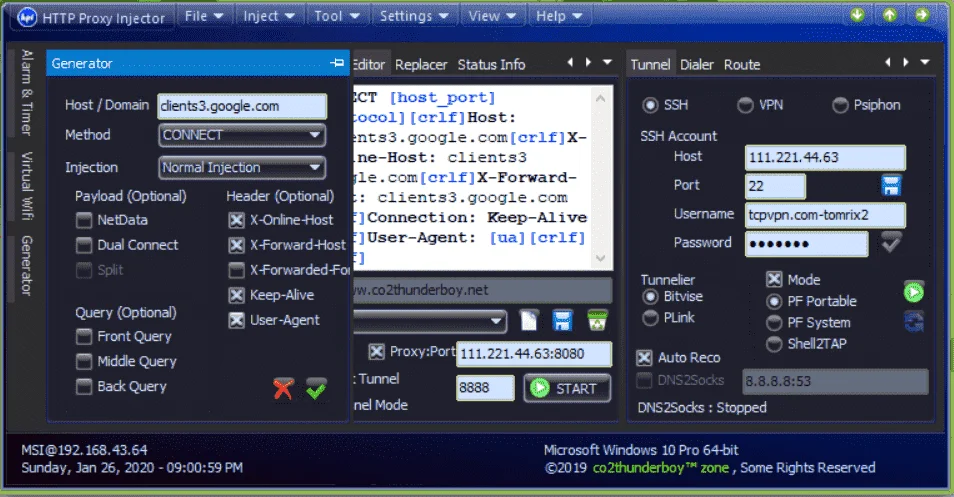Screen dimensions: 954x497
Task: Save SSH account with floppy icon
Action: coord(891,186)
